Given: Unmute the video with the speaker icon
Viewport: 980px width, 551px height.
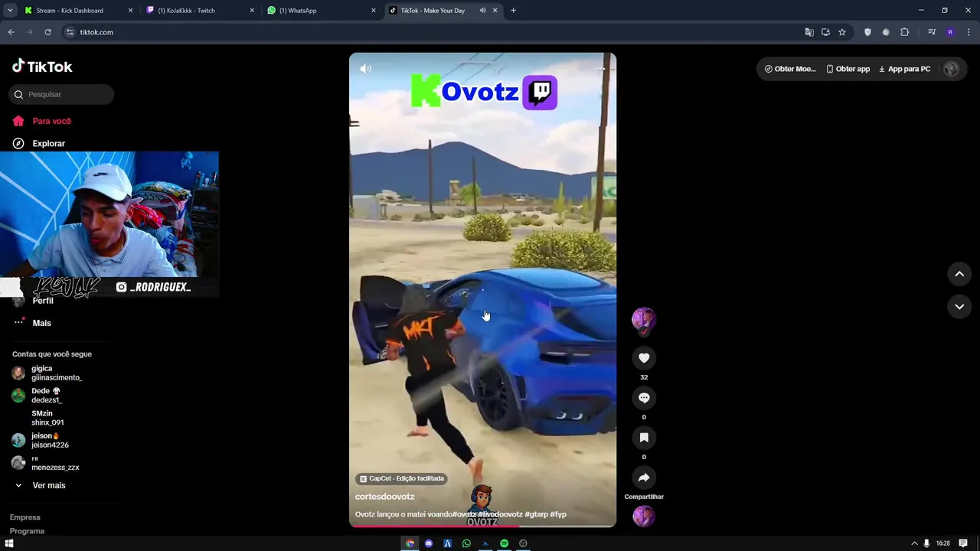Looking at the screenshot, I should click(366, 69).
